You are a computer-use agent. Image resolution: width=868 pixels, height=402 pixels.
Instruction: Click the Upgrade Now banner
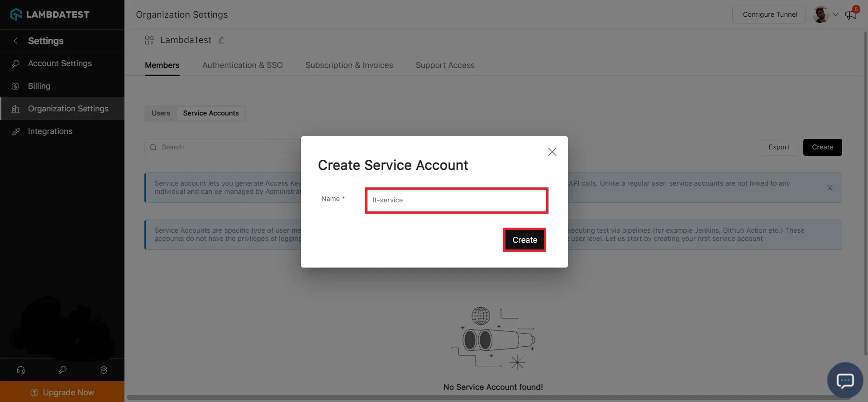pyautogui.click(x=62, y=392)
